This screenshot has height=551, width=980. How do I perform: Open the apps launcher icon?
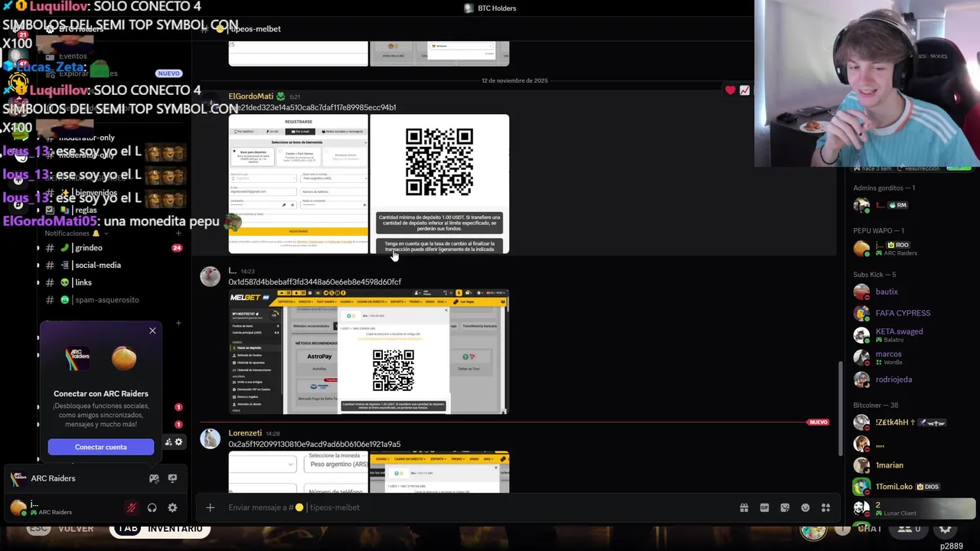click(825, 507)
